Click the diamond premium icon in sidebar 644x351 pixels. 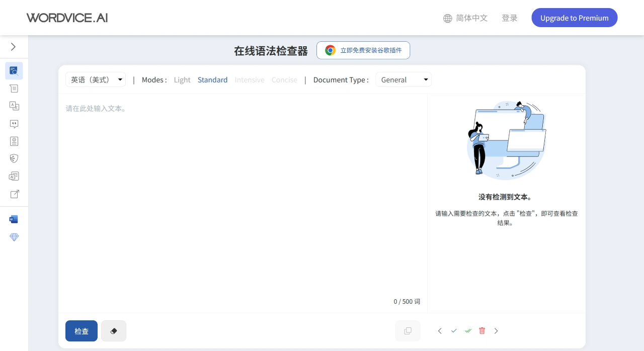[x=14, y=237]
